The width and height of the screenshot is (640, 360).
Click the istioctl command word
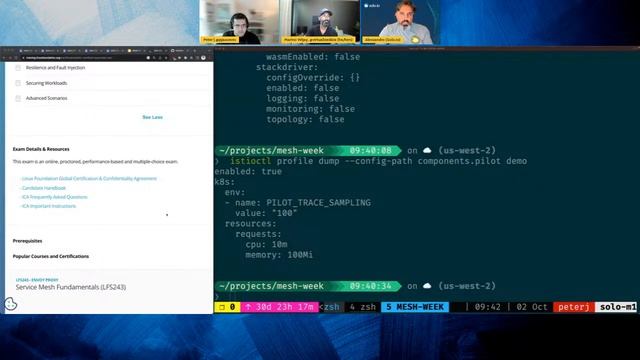(251, 161)
